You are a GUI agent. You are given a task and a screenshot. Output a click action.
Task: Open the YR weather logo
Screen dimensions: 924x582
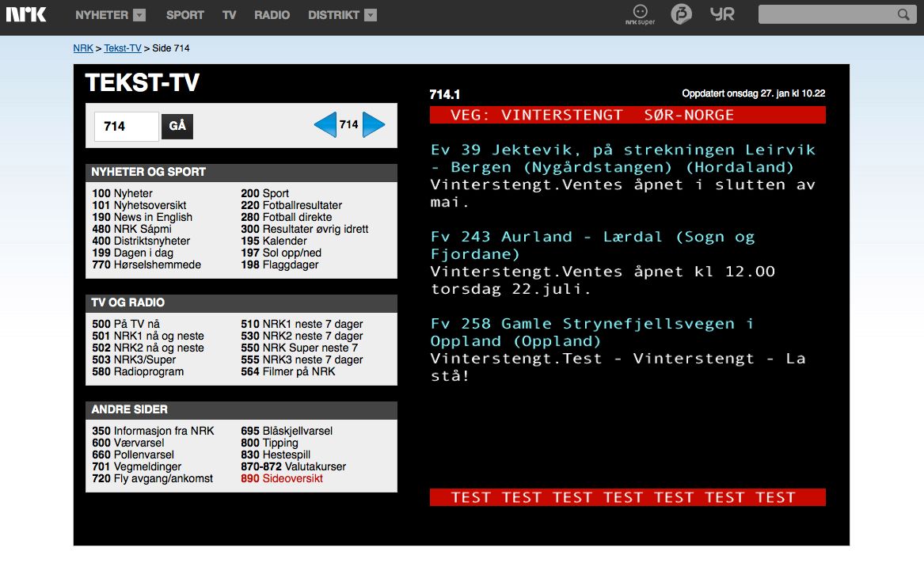pos(722,14)
